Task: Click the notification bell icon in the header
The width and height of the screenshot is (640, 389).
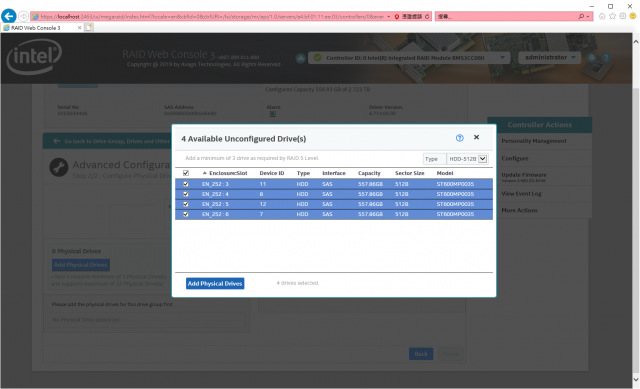Action: tap(592, 58)
